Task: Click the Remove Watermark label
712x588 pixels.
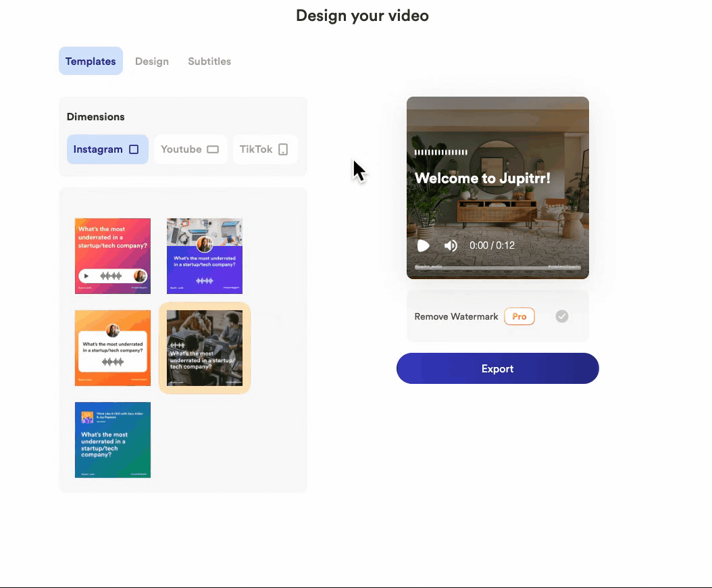Action: 456,316
